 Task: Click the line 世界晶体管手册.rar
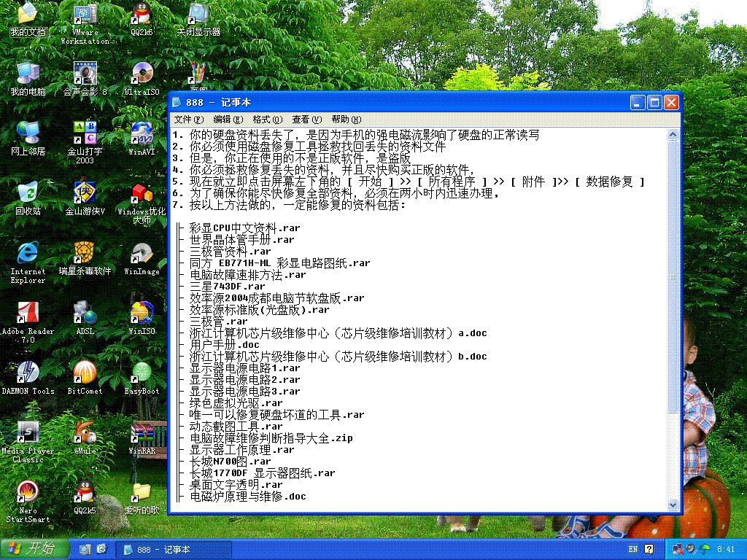[x=242, y=239]
